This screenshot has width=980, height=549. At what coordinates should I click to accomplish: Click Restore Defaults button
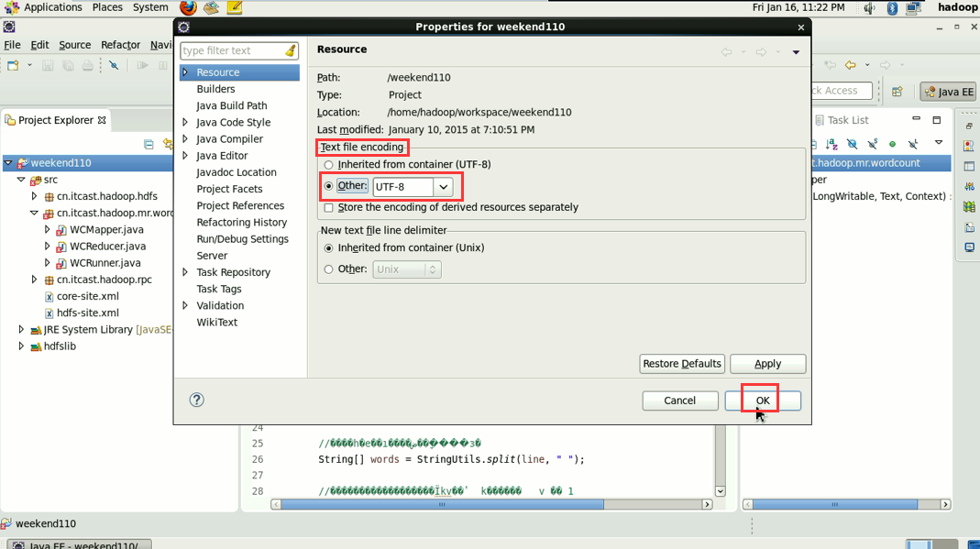point(682,364)
